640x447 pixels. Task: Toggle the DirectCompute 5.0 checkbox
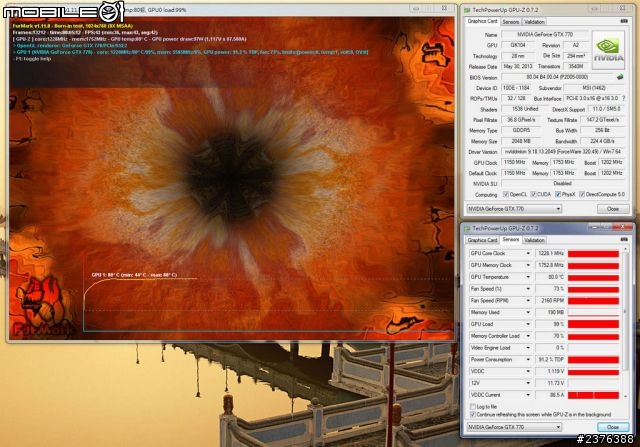pyautogui.click(x=582, y=195)
